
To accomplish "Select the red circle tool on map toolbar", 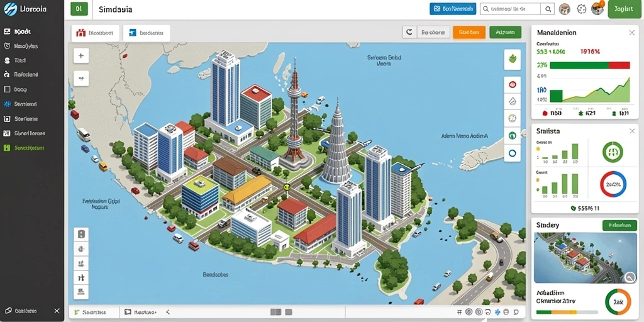I will pyautogui.click(x=512, y=85).
